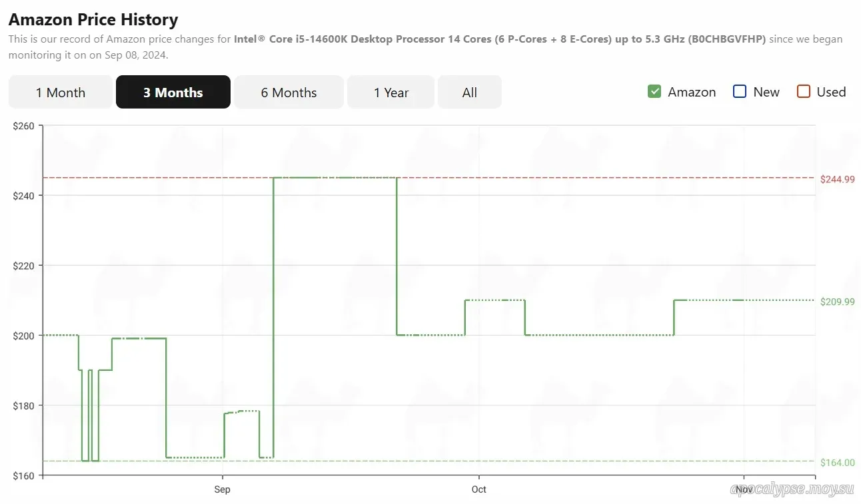861x504 pixels.
Task: Click the Amazon legend label
Action: coord(692,92)
